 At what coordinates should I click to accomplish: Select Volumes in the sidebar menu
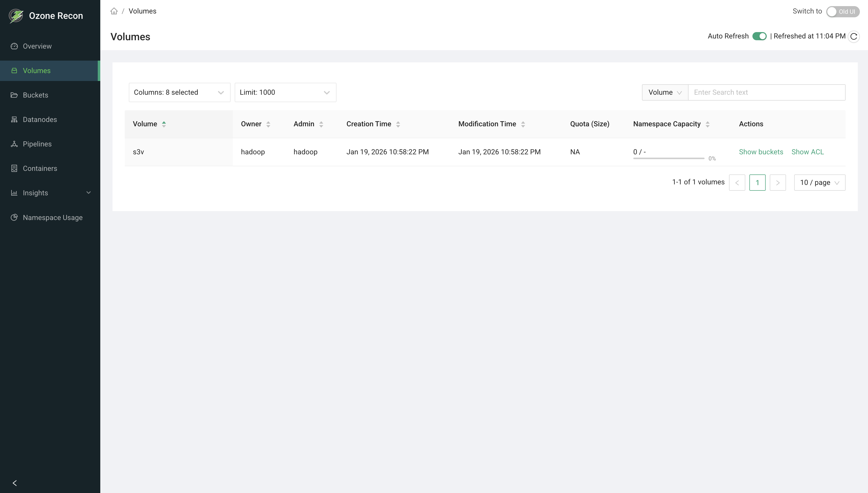[37, 71]
